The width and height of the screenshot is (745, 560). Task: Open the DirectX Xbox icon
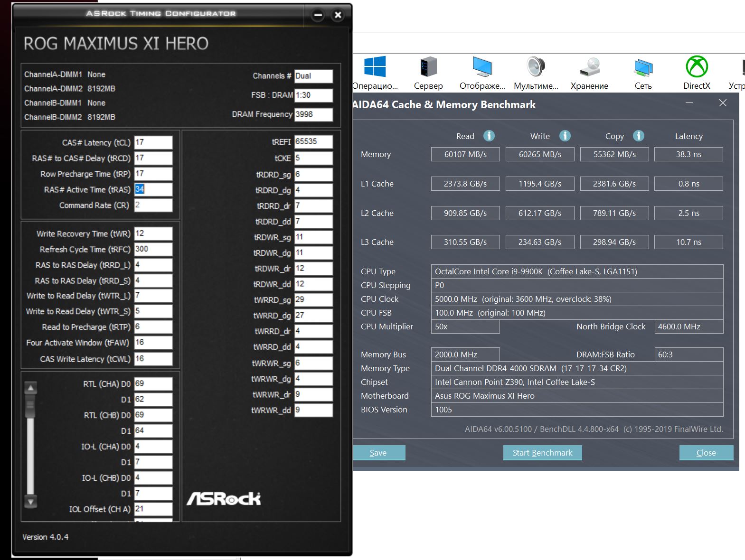pos(697,66)
